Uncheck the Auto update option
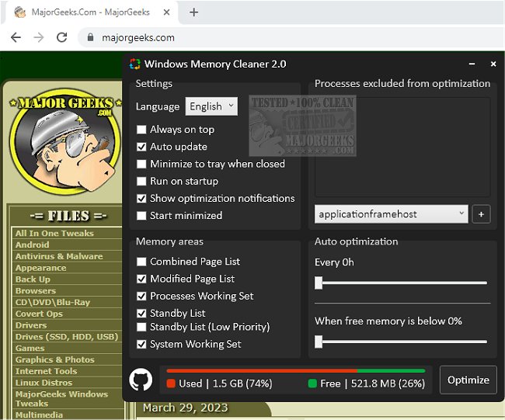 (x=141, y=147)
